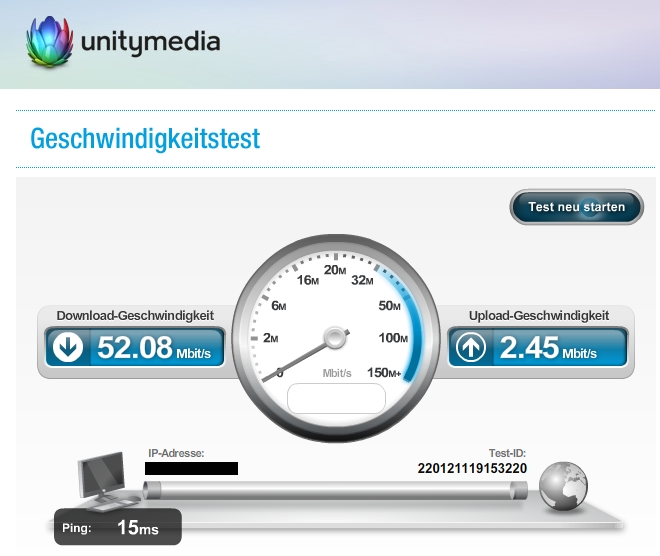
Task: Click the download arrow icon
Action: [x=68, y=347]
